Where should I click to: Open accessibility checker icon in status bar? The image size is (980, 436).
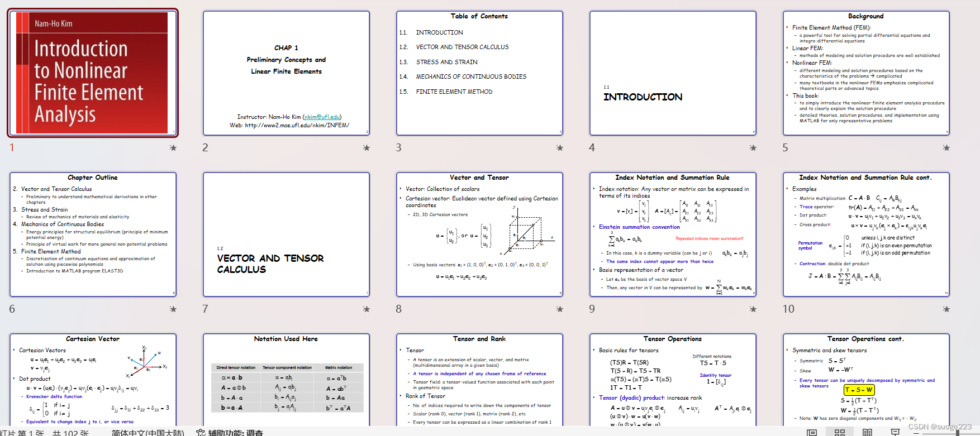(x=201, y=433)
